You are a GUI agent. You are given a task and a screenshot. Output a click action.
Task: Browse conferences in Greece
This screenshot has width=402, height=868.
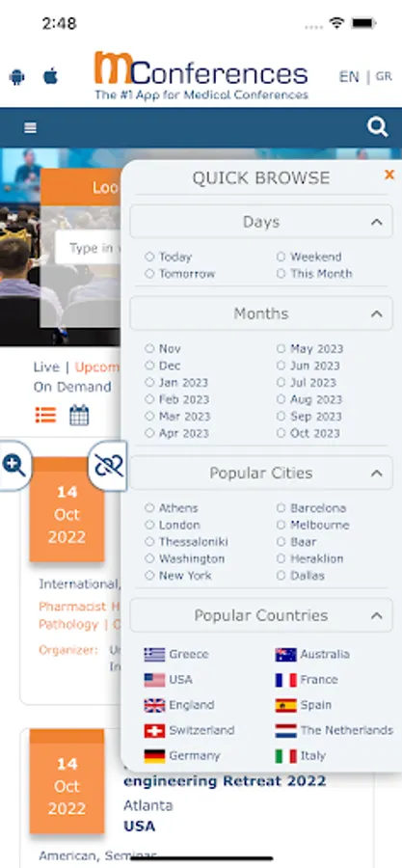pyautogui.click(x=176, y=654)
